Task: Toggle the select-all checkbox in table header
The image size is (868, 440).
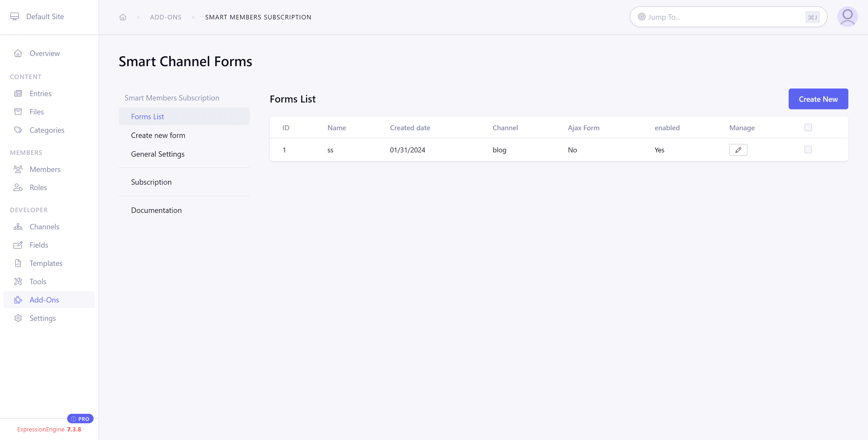Action: 808,128
